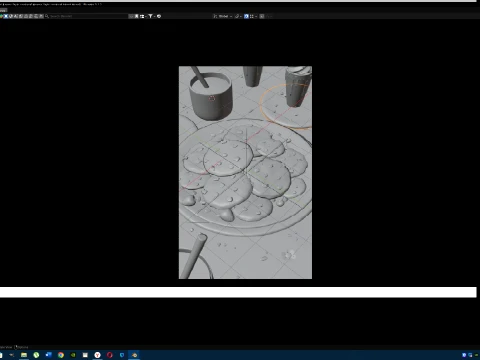Open File Explorer from the taskbar
Image resolution: width=480 pixels, height=360 pixels.
(x=24, y=355)
